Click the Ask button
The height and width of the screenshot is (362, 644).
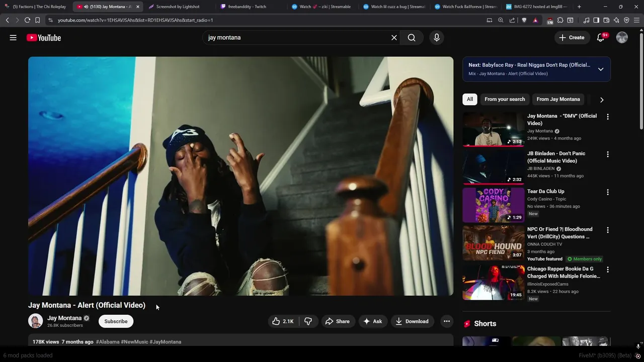(x=373, y=321)
